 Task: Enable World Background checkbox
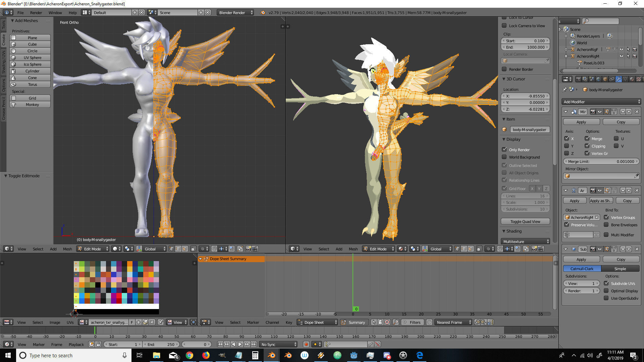[x=504, y=157]
